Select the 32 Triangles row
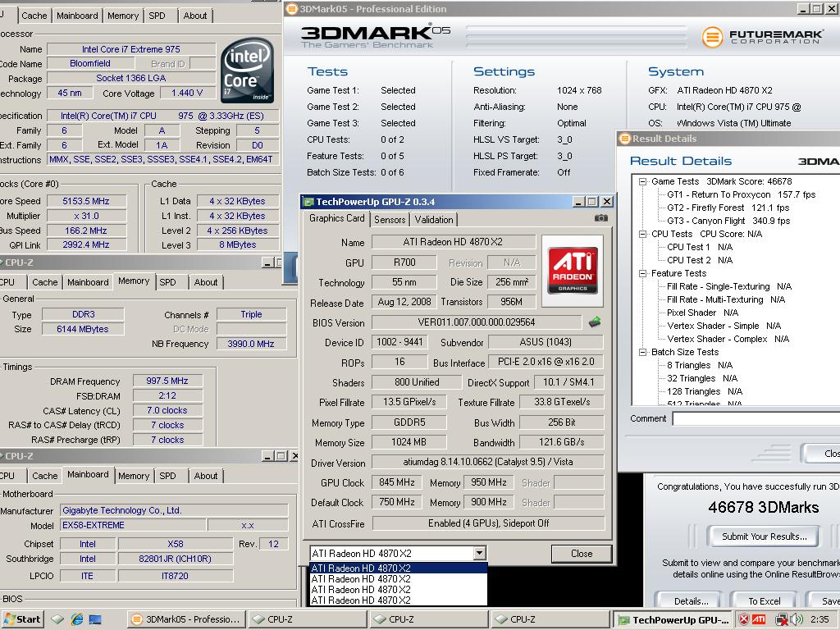 click(702, 378)
